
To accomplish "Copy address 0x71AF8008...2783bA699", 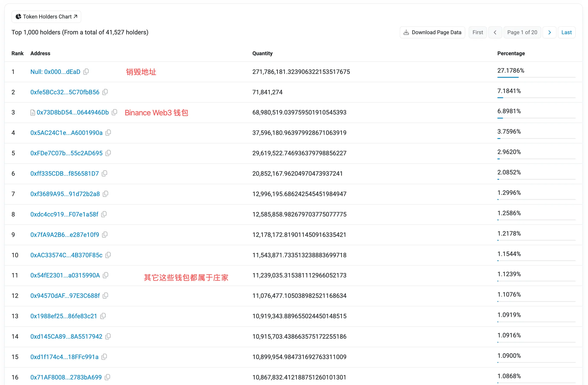I will 107,377.
